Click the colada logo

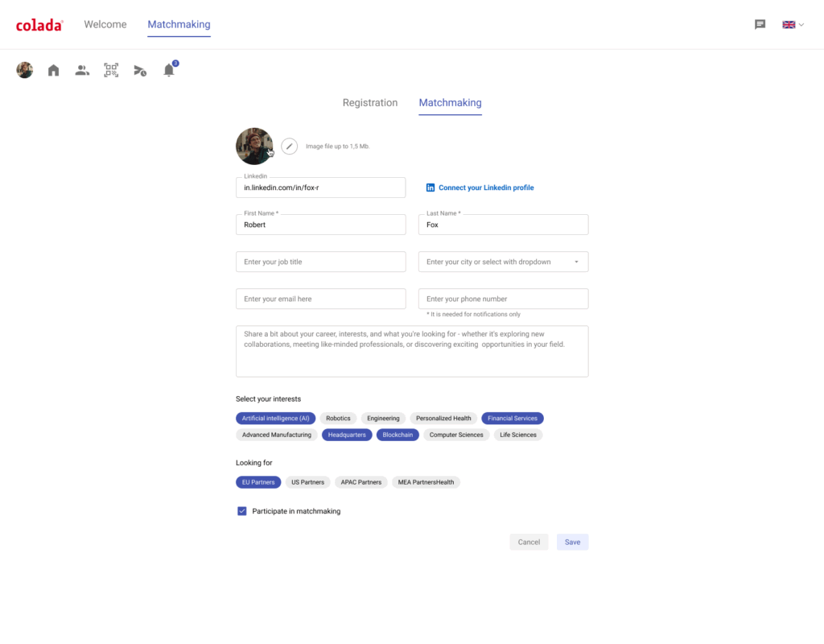coord(39,25)
